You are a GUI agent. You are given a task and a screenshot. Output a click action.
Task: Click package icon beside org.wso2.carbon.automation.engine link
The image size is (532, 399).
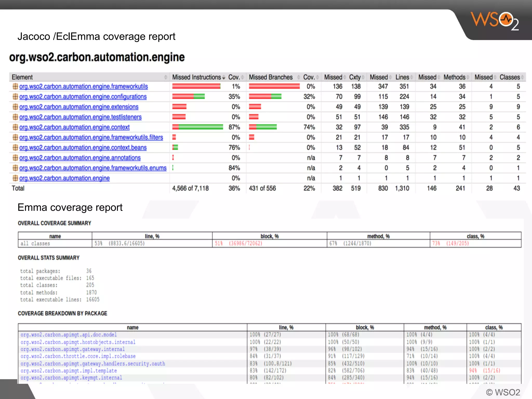(x=15, y=178)
